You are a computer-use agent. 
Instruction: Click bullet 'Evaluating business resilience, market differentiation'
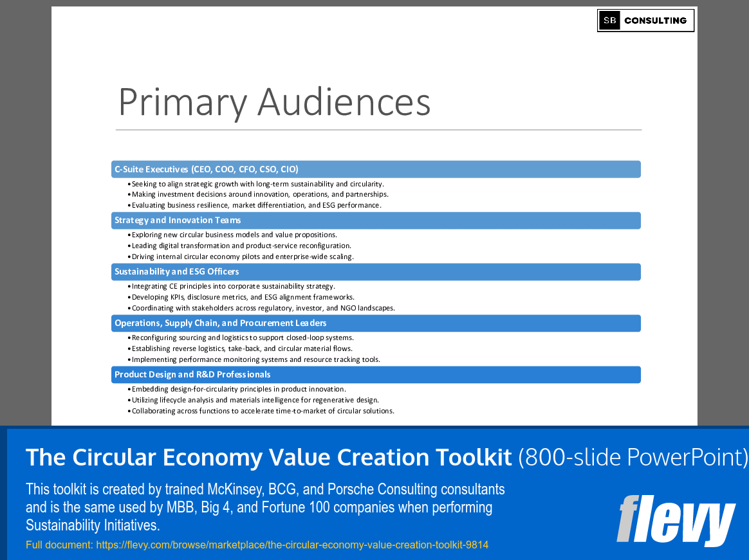tap(255, 205)
